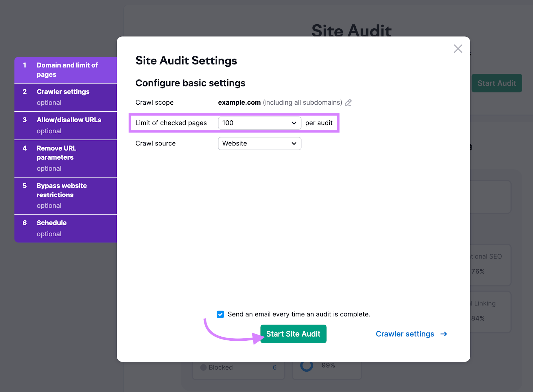This screenshot has height=392, width=533.
Task: Select the Schedule step in sidebar
Action: (65, 228)
